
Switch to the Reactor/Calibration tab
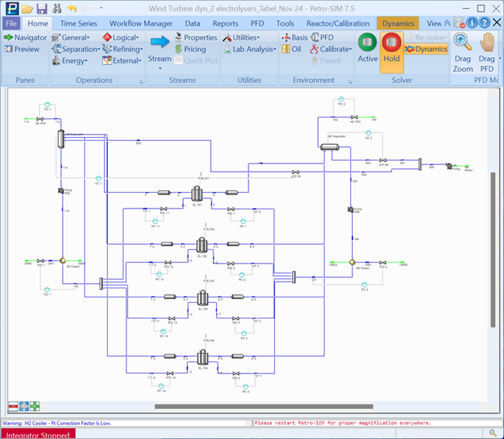pos(338,24)
